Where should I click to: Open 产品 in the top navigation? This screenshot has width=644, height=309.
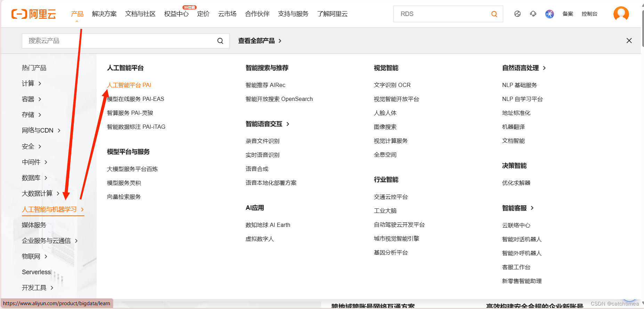(77, 14)
